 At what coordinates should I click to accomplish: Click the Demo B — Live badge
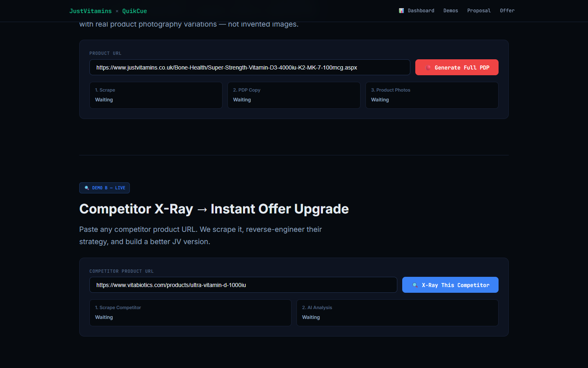105,188
